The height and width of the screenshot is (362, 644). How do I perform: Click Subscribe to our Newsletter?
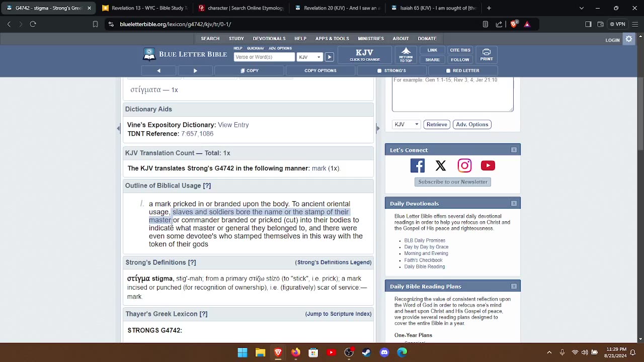point(453,182)
